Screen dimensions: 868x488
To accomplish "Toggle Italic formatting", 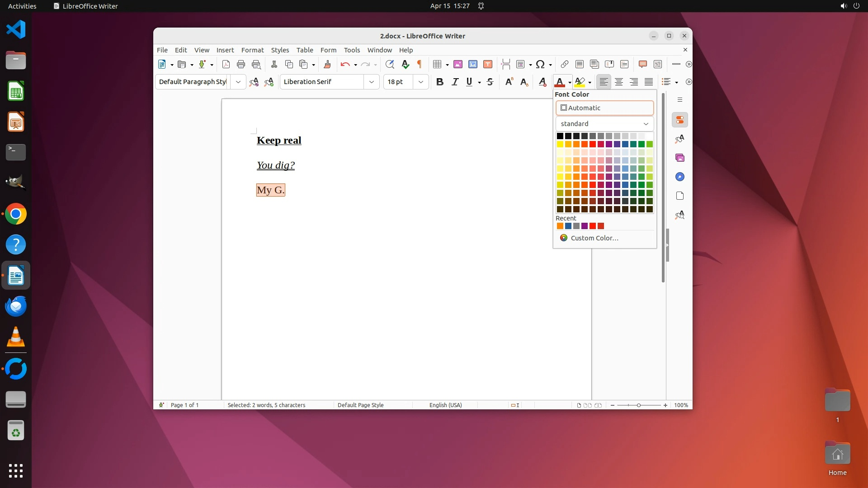I will pyautogui.click(x=455, y=82).
